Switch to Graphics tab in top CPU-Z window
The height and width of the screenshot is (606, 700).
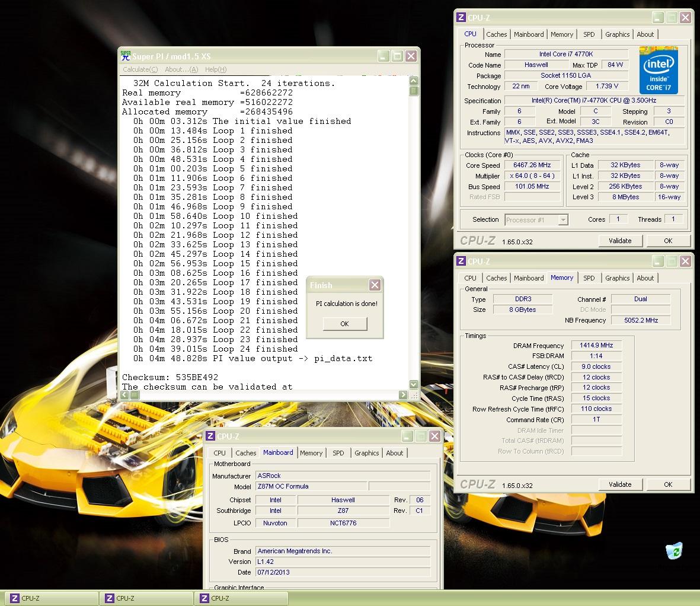click(x=618, y=34)
